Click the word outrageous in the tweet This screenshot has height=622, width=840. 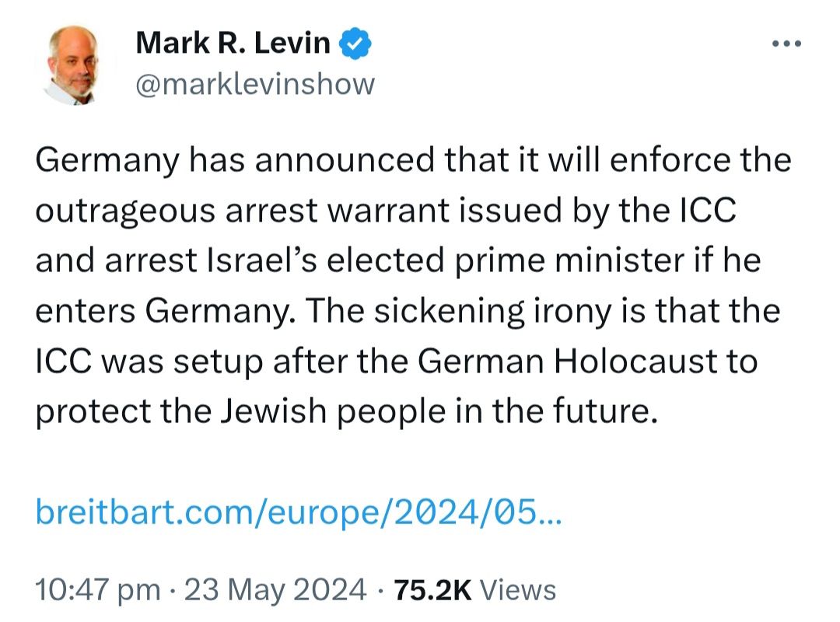(126, 211)
